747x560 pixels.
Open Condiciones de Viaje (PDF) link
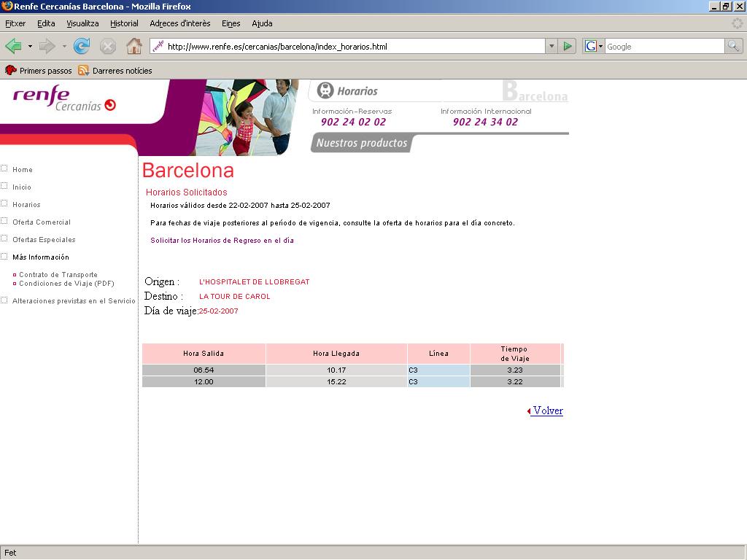(x=66, y=284)
